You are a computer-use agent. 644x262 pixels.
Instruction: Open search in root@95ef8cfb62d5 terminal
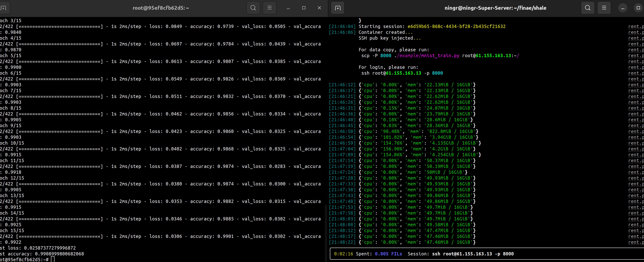253,8
